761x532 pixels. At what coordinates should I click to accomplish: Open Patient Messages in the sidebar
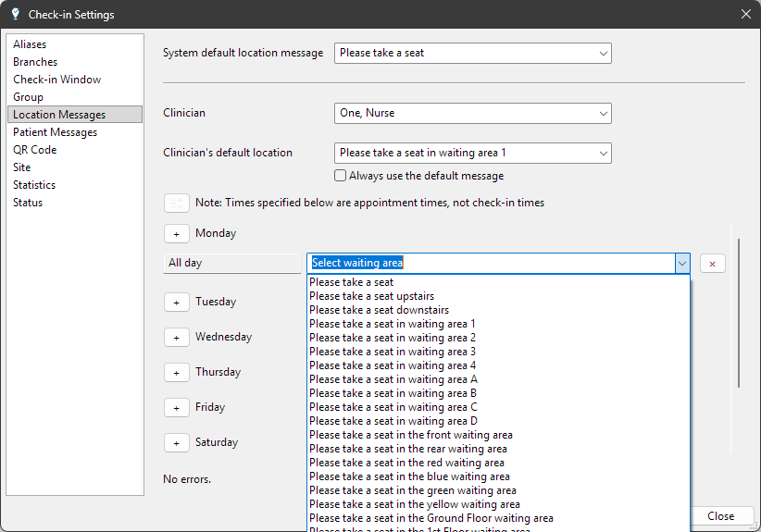pyautogui.click(x=55, y=132)
